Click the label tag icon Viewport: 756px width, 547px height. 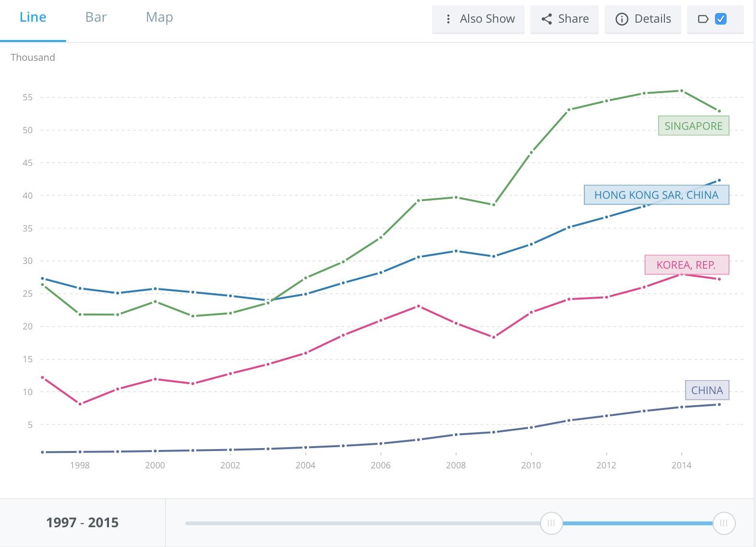point(703,19)
